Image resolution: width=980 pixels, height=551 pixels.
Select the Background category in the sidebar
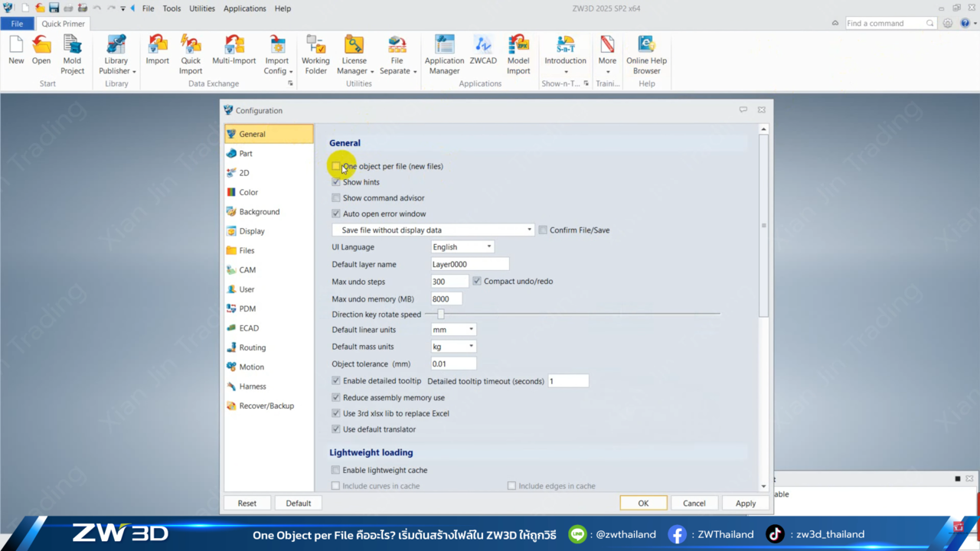click(x=259, y=212)
